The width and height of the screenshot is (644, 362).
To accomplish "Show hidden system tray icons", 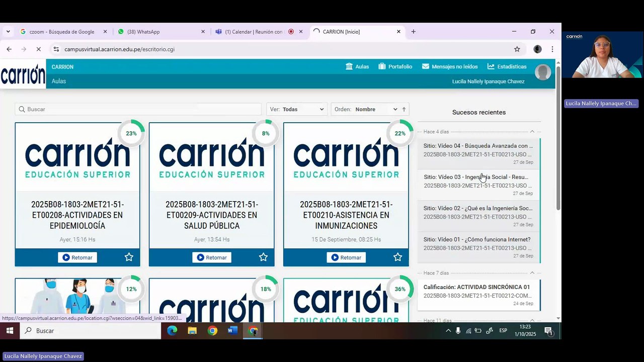I will [448, 331].
